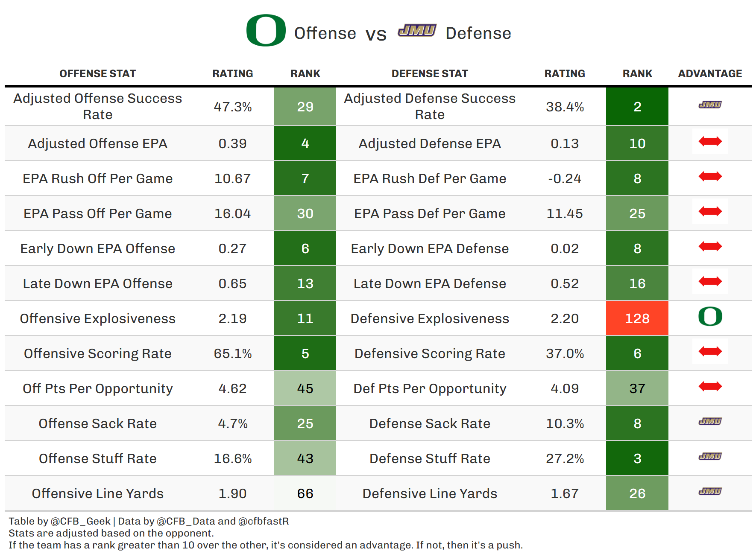
Task: Click the Offensive Explosiveness stat label
Action: coord(97,318)
